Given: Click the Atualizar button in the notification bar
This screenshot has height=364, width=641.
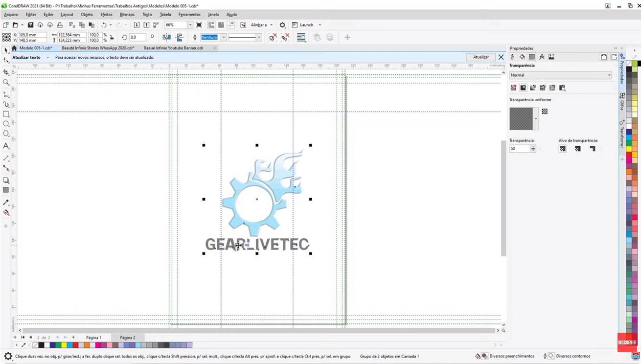Looking at the screenshot, I should (x=480, y=57).
